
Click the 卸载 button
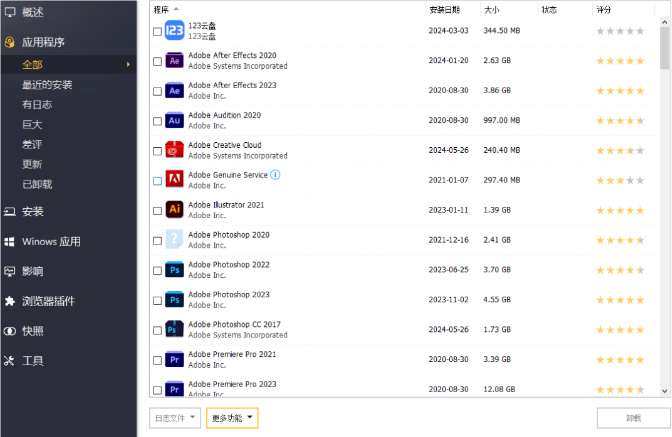[633, 418]
